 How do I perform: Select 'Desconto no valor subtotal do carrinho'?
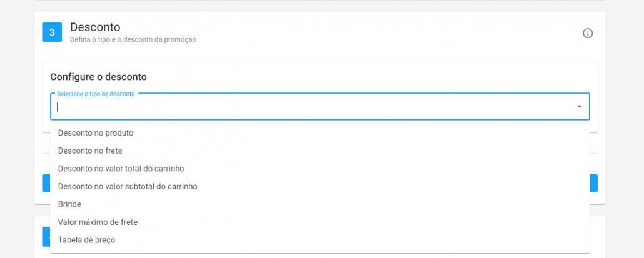128,186
